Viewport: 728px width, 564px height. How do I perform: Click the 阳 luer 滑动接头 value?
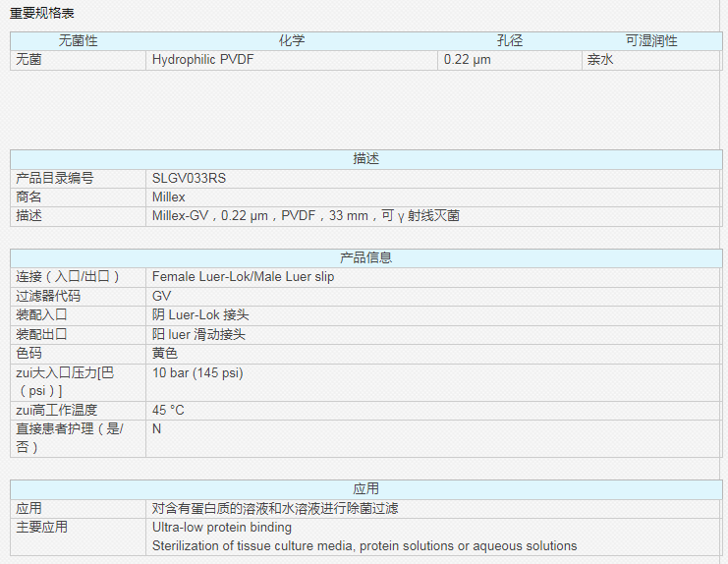click(x=198, y=334)
